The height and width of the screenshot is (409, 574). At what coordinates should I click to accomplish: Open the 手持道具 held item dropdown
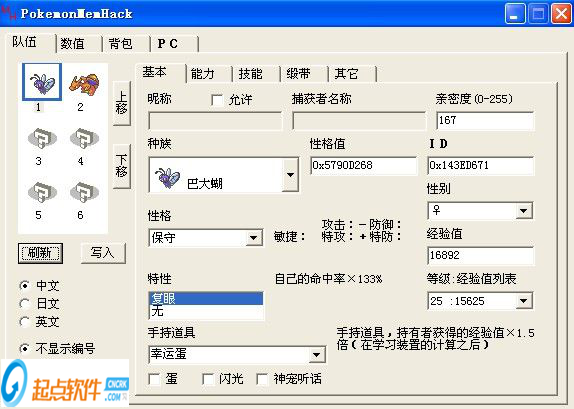coord(316,354)
